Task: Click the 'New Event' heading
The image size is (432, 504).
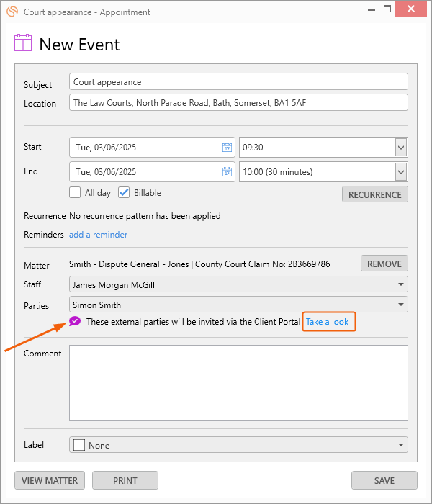Action: click(x=79, y=45)
